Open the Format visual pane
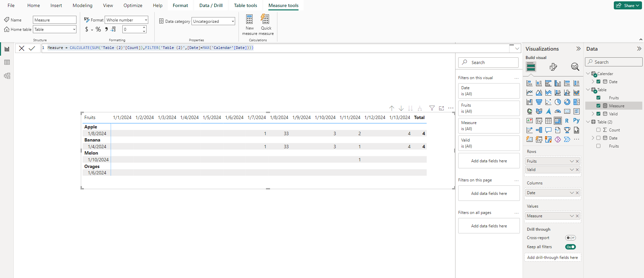This screenshot has height=278, width=644. pyautogui.click(x=553, y=67)
